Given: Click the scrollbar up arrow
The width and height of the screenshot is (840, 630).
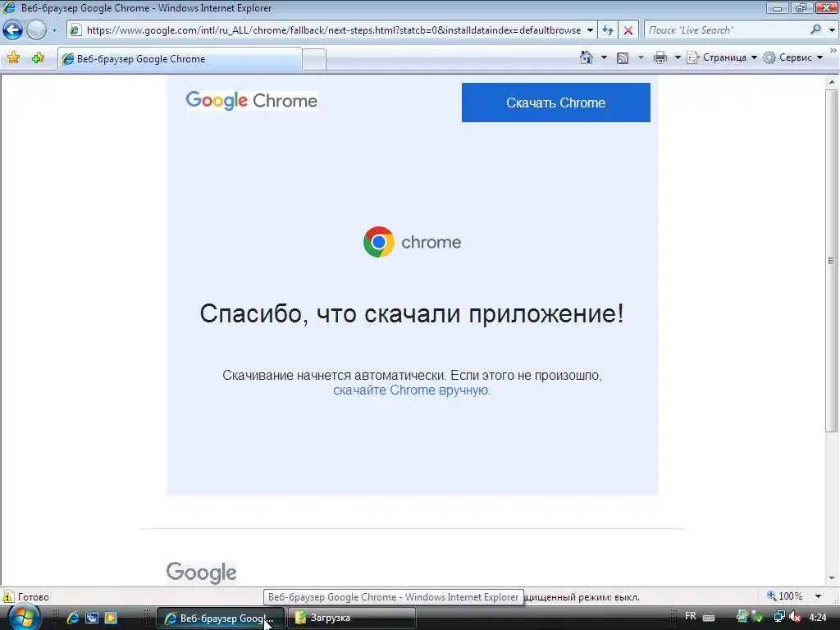Looking at the screenshot, I should (832, 83).
